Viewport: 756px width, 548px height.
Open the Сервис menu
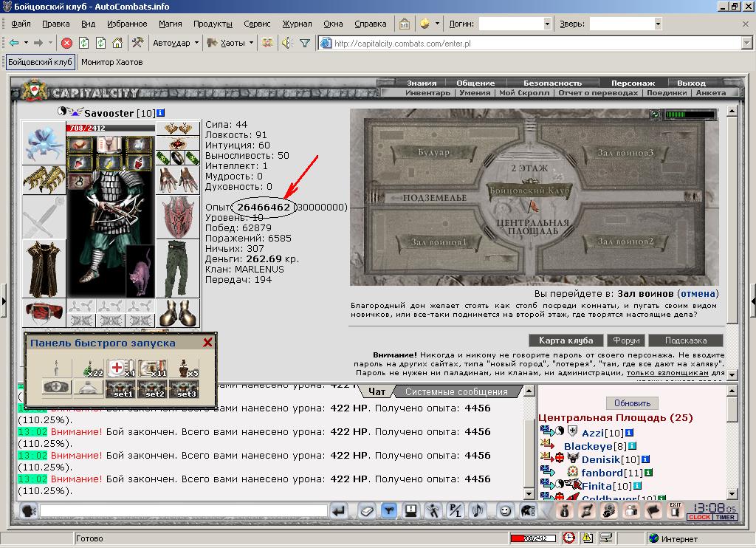(x=256, y=24)
